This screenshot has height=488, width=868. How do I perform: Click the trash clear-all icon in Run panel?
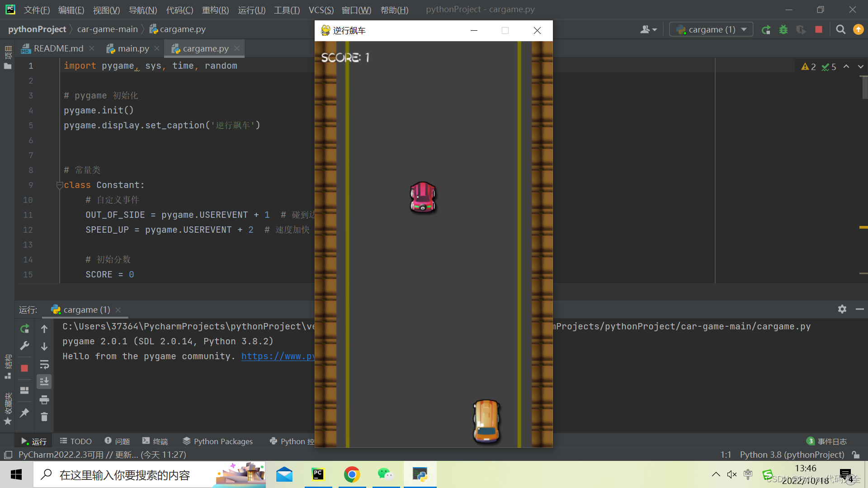click(x=44, y=417)
